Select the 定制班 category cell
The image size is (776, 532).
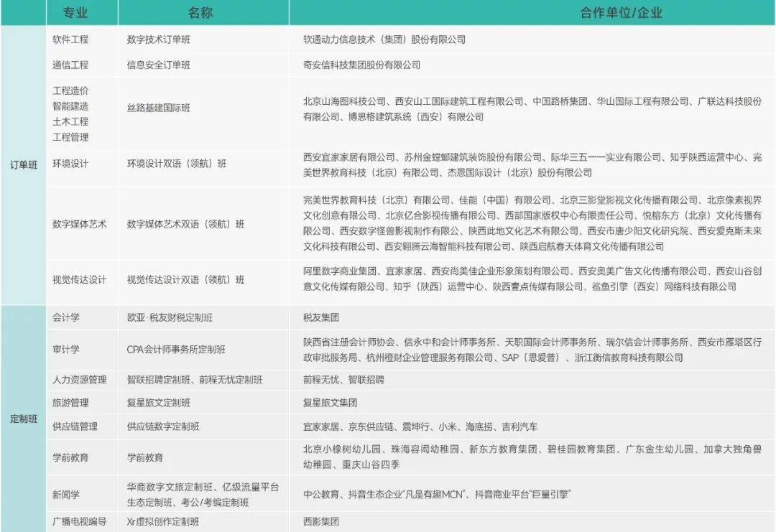pyautogui.click(x=24, y=419)
